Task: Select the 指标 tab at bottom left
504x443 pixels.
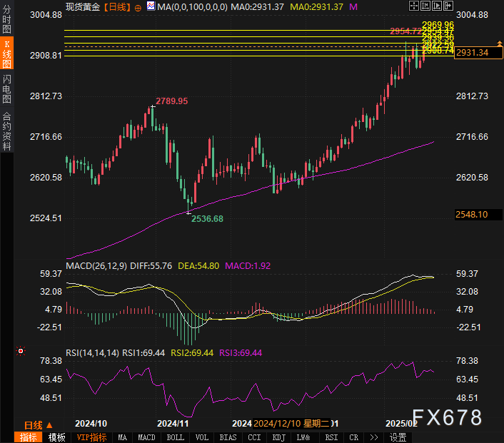Action: pos(29,437)
